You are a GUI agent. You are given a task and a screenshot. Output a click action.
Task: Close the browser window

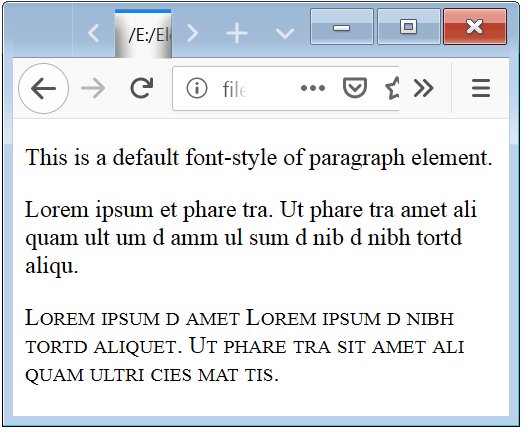475,27
